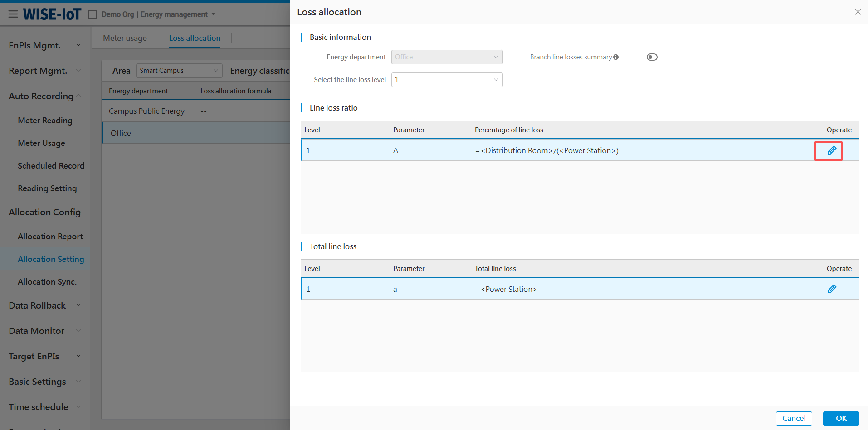The width and height of the screenshot is (868, 430).
Task: Close the Loss allocation panel with X
Action: tap(858, 12)
